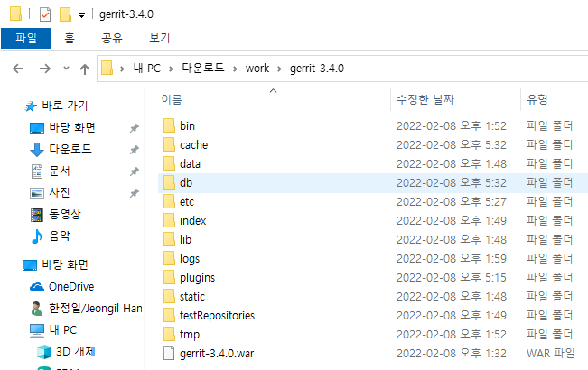Sort by the 이름 column header
Screen dimensions: 588x370
[x=172, y=99]
